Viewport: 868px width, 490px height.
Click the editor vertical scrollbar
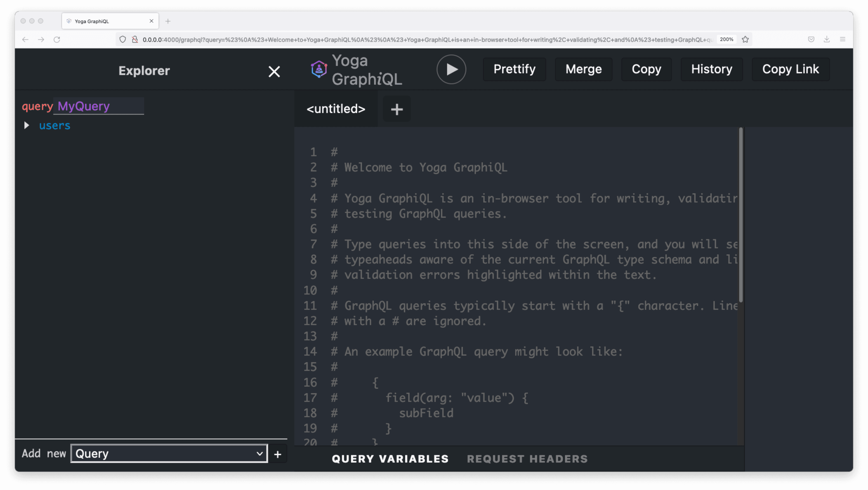pos(741,216)
